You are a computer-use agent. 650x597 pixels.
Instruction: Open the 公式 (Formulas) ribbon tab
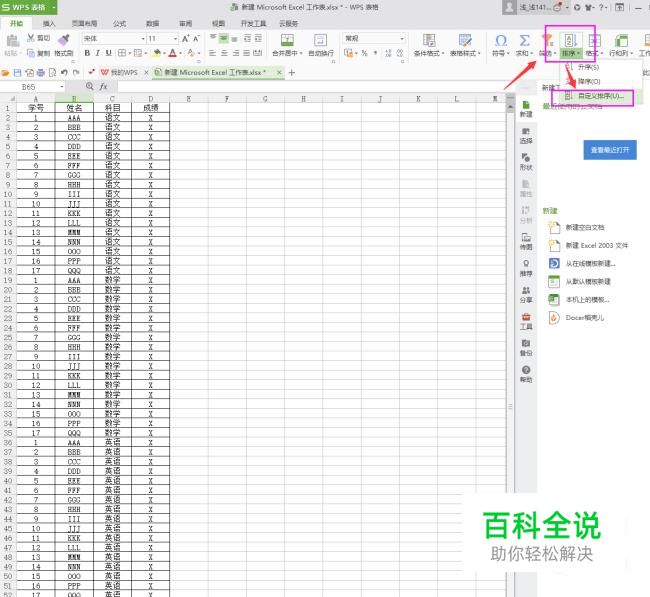pos(120,24)
